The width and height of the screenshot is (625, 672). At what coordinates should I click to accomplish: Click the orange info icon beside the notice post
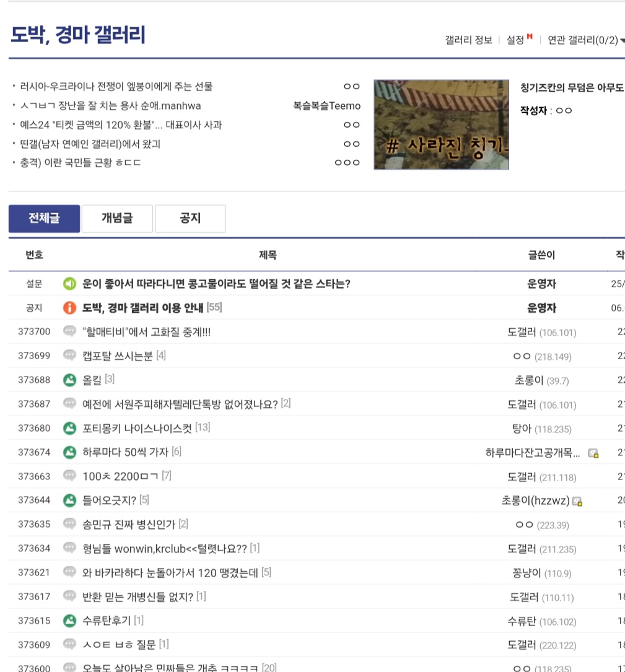(69, 308)
